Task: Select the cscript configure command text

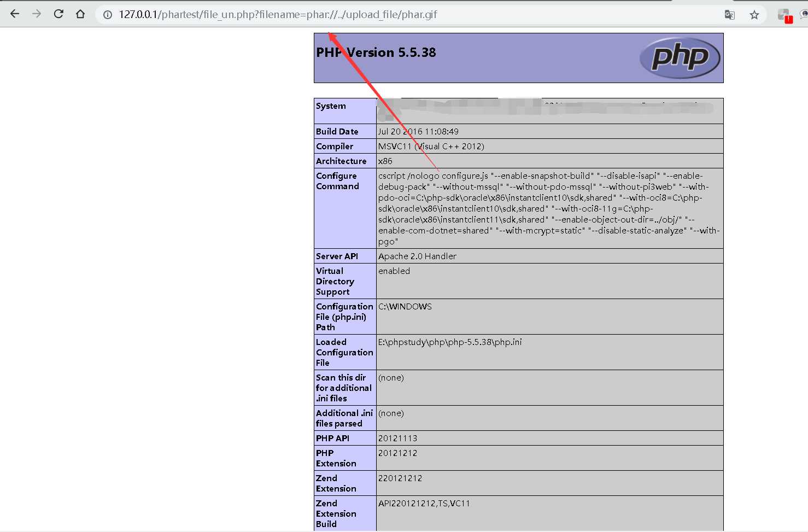Action: (x=549, y=209)
